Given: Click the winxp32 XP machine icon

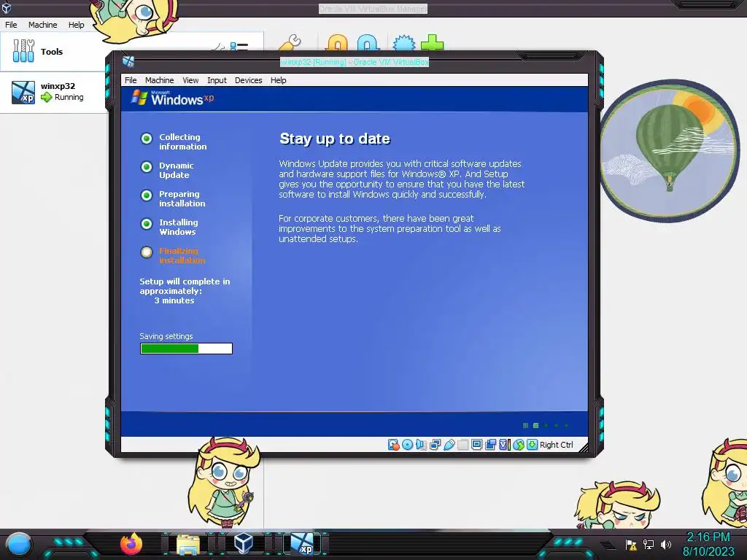Looking at the screenshot, I should (x=23, y=93).
